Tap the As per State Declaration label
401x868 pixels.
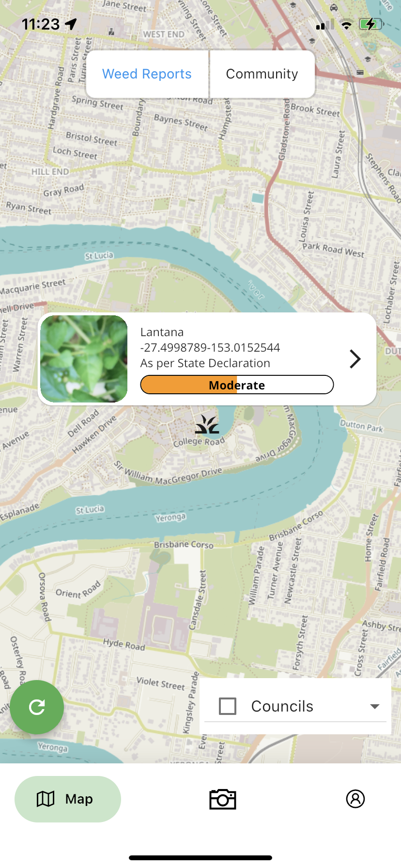205,363
